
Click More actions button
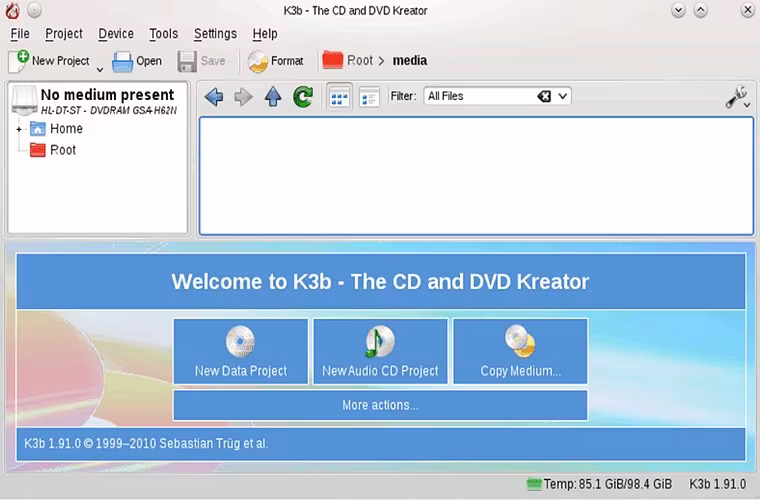tap(380, 405)
